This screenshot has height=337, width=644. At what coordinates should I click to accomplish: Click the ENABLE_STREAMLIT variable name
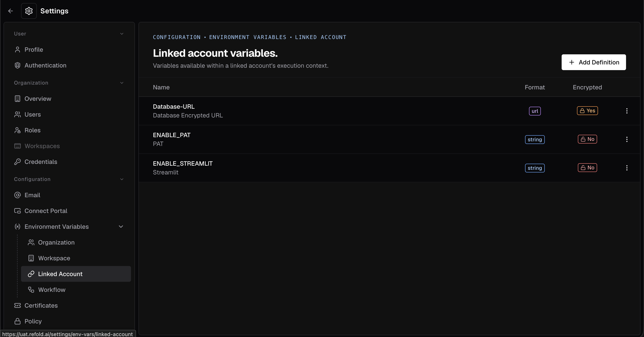pyautogui.click(x=182, y=163)
